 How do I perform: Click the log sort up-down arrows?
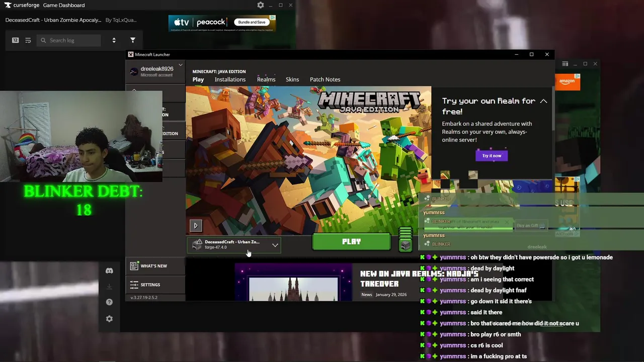[x=114, y=40]
